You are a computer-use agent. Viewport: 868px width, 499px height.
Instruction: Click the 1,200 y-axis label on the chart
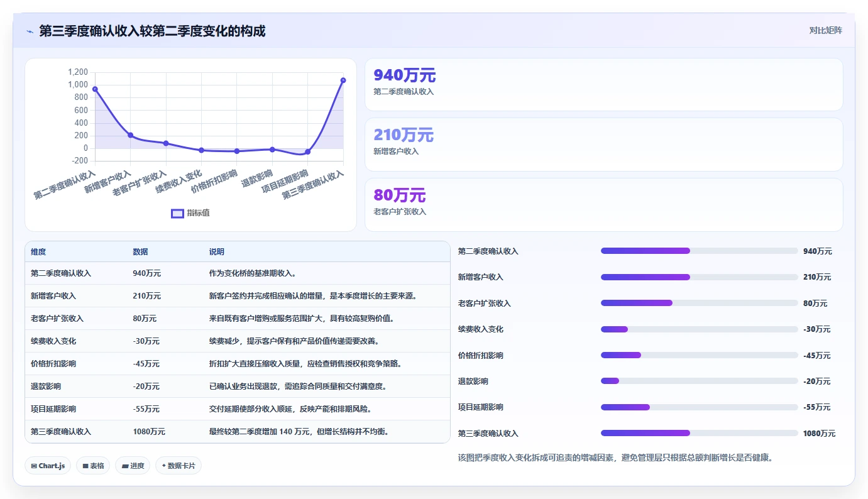(78, 72)
